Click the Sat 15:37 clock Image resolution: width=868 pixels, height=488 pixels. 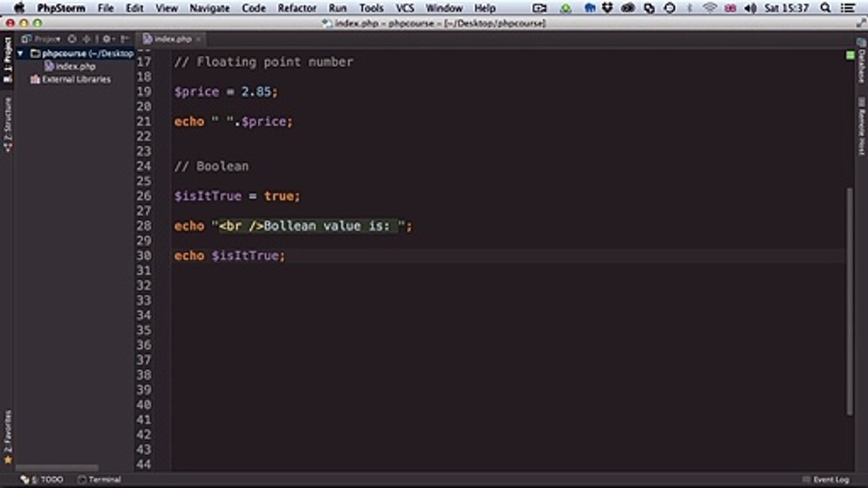tap(786, 8)
